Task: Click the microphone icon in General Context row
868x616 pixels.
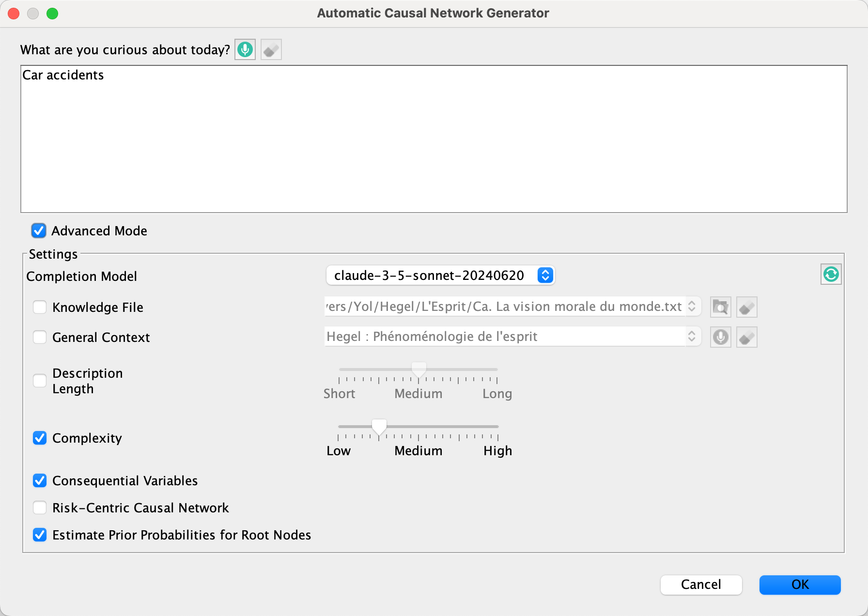Action: 721,337
